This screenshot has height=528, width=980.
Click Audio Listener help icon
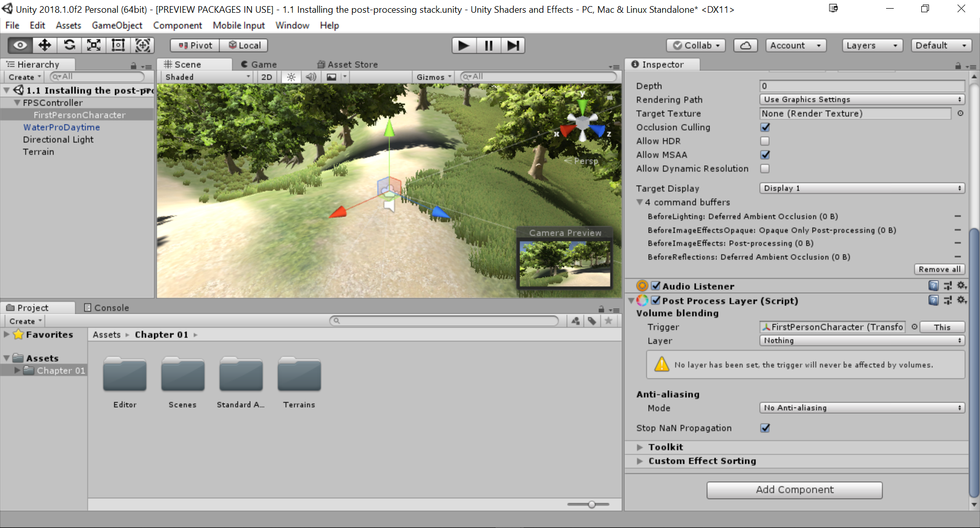pos(934,286)
